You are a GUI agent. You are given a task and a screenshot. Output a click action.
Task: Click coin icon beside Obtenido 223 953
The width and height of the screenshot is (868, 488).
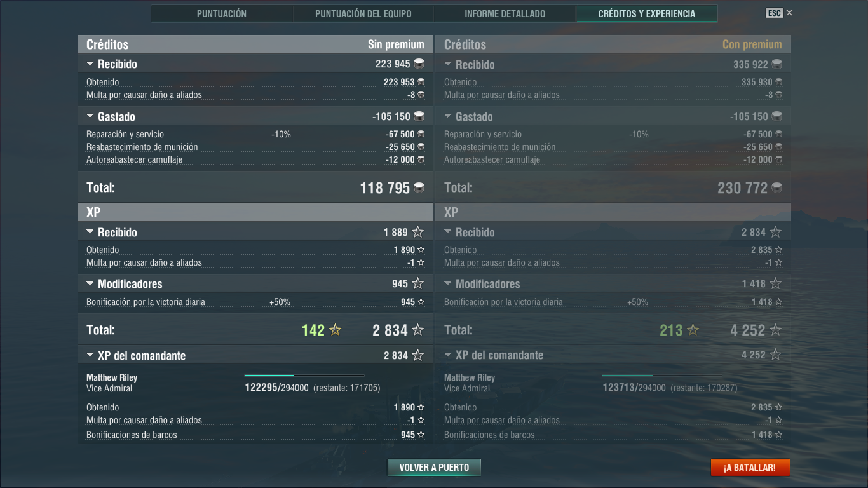[421, 82]
